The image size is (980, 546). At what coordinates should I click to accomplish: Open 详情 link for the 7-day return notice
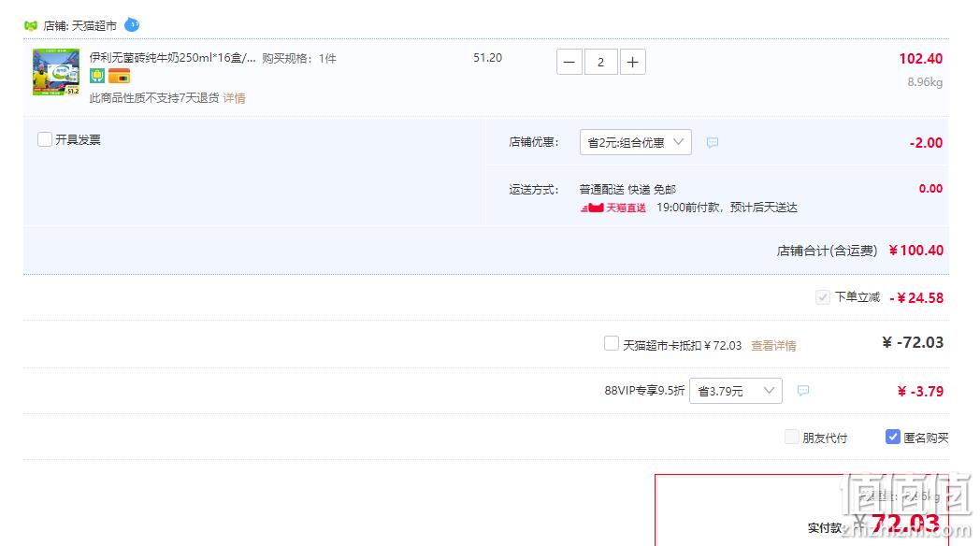tap(235, 98)
